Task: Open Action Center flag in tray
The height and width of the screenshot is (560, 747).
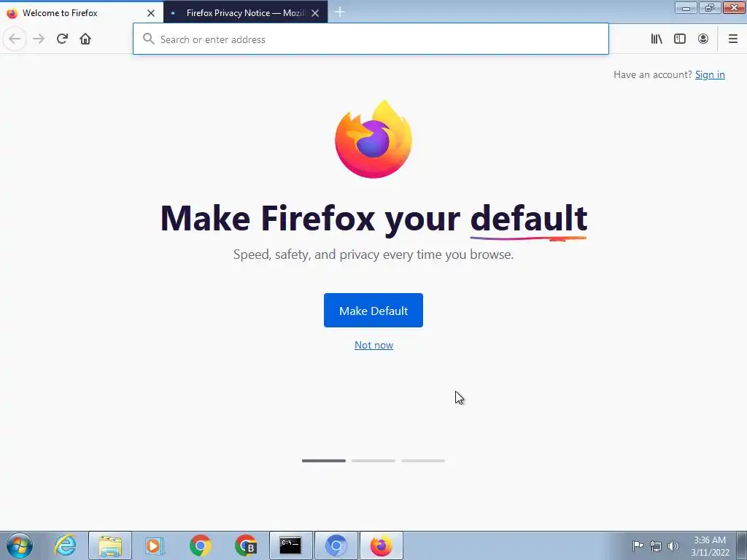Action: (638, 545)
